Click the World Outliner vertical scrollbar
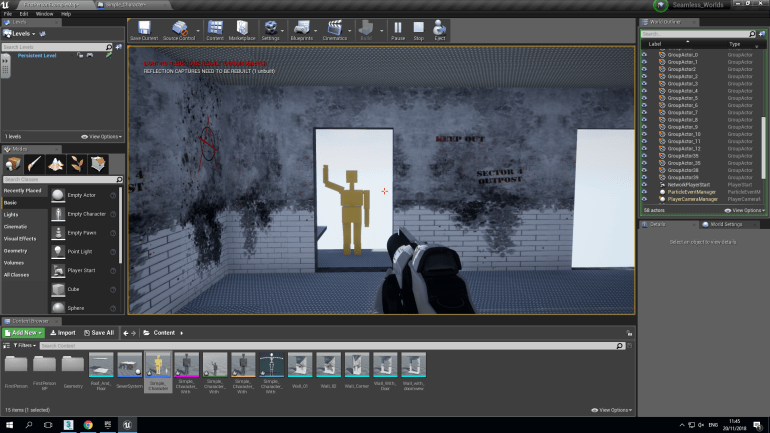The width and height of the screenshot is (770, 433). coord(763,147)
